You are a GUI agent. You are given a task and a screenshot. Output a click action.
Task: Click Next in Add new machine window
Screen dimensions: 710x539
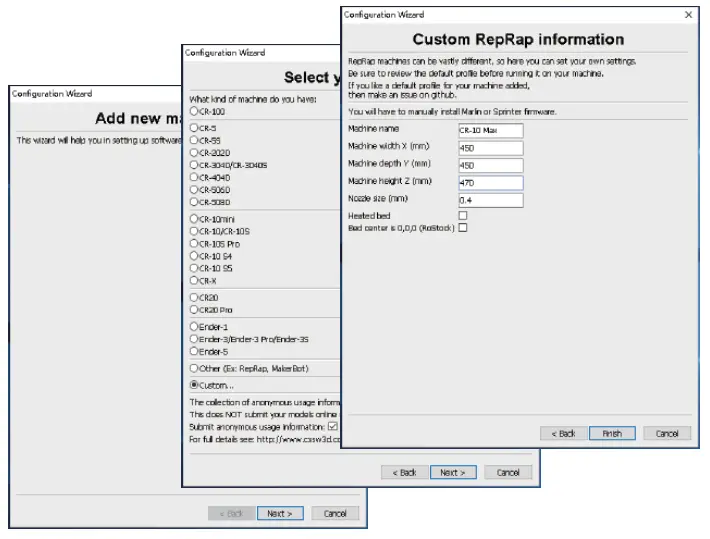pyautogui.click(x=280, y=514)
